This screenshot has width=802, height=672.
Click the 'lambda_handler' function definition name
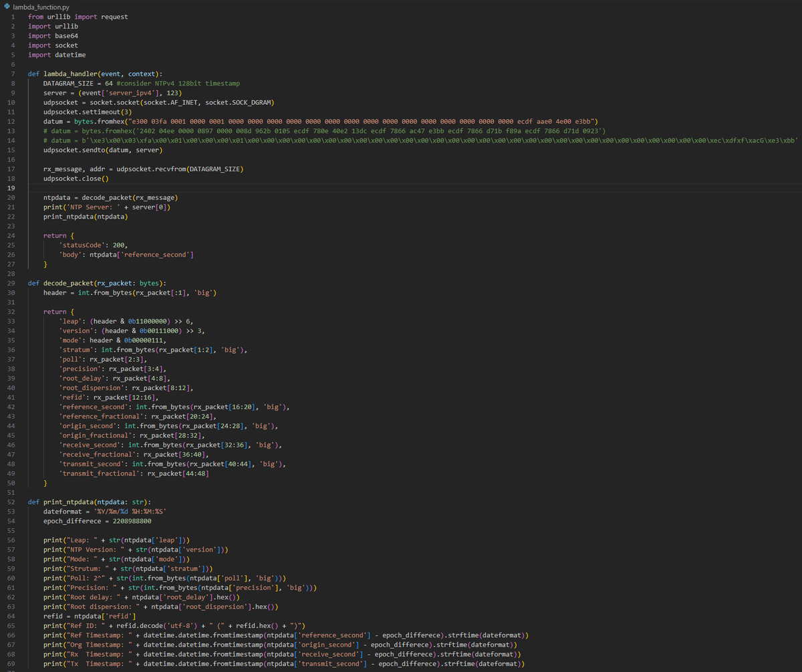pos(70,74)
